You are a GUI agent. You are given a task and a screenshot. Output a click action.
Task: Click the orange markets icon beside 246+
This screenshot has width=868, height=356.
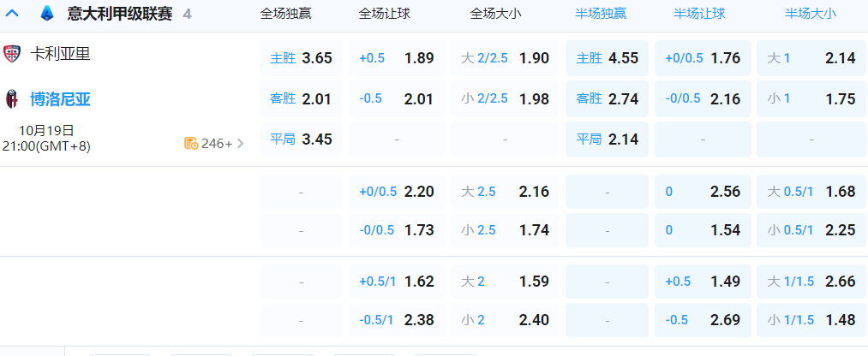(x=191, y=143)
